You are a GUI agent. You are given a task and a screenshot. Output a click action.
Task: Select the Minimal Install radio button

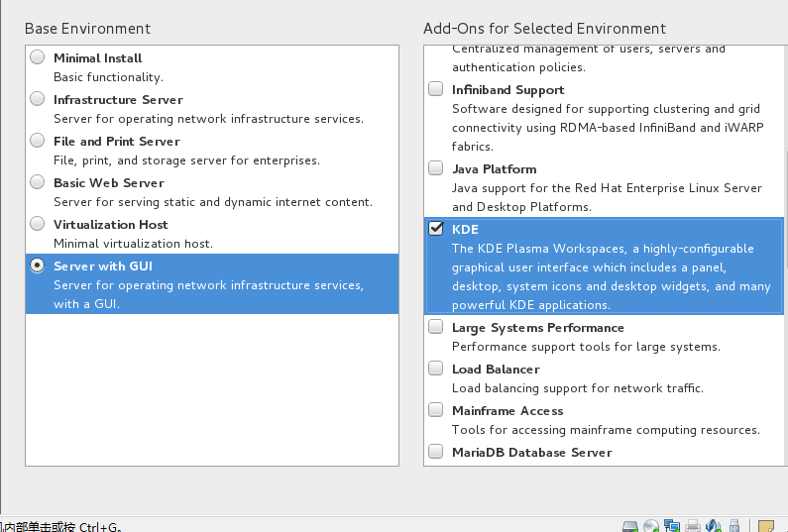point(38,57)
